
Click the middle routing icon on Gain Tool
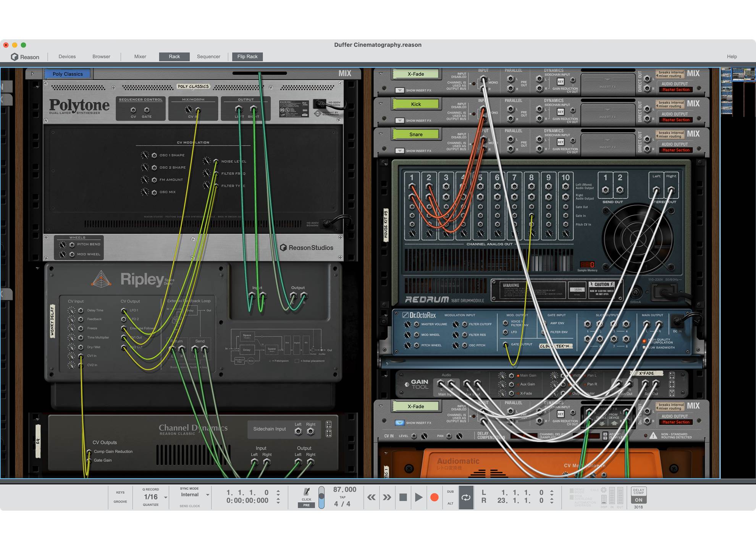[x=672, y=384]
